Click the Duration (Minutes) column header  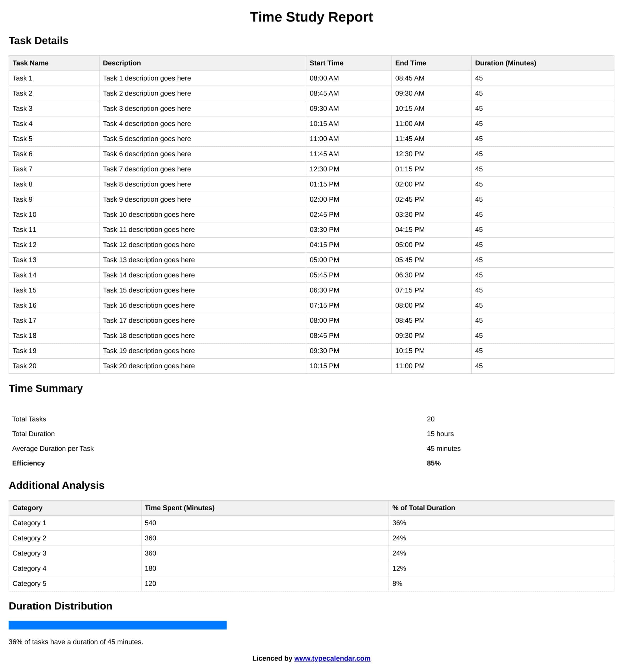click(x=505, y=63)
